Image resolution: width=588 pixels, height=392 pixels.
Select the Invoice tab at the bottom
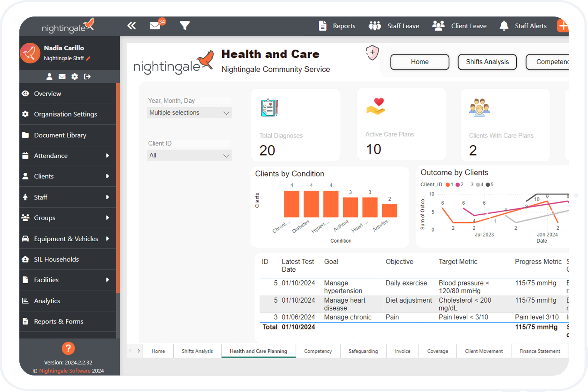402,351
